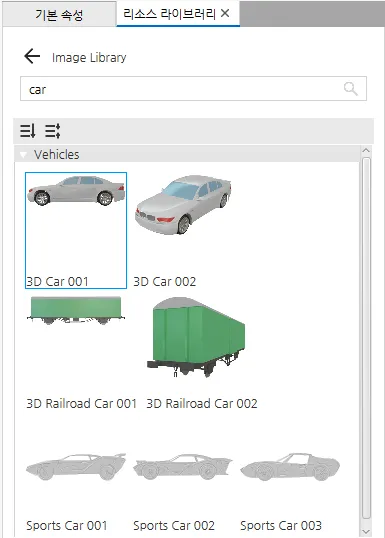This screenshot has width=385, height=538.
Task: Click the Vehicles group header
Action: click(188, 154)
